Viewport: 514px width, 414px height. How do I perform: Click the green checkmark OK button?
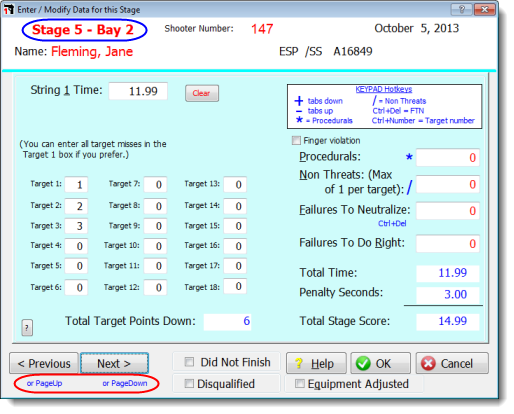click(x=380, y=363)
